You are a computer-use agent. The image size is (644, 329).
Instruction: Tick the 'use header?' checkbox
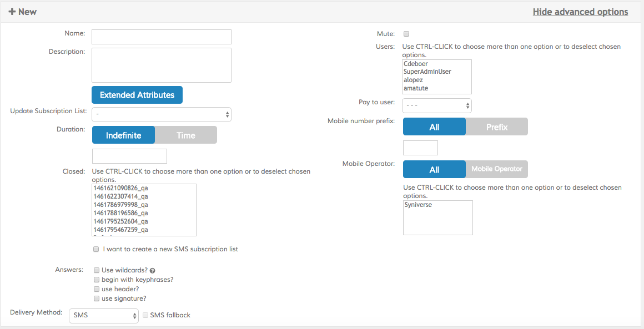[x=97, y=289]
